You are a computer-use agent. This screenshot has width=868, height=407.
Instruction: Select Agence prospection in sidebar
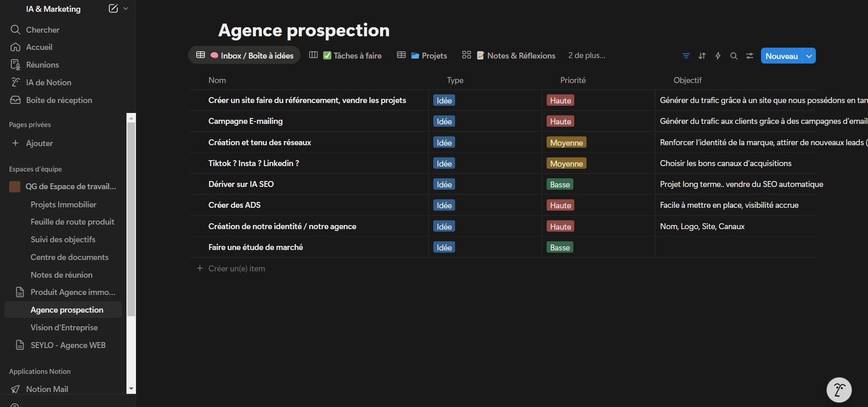click(x=63, y=310)
